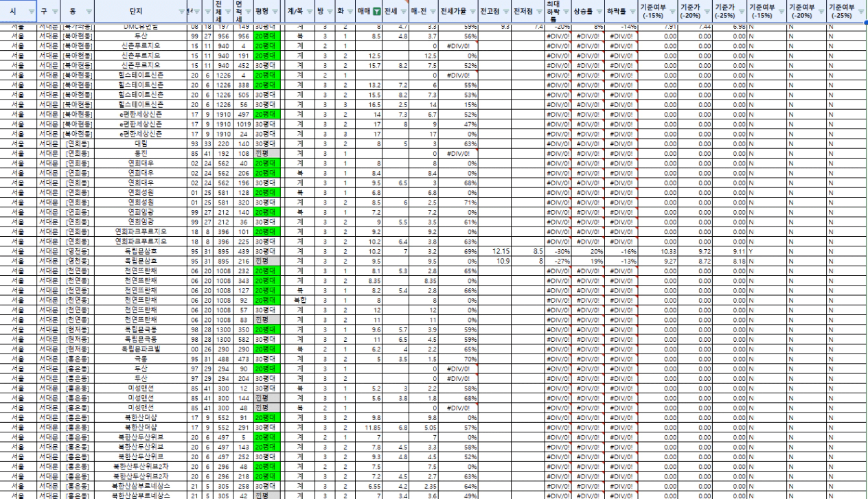This screenshot has width=868, height=499.
Task: Open the 매-전 column filter dropdown
Action: click(431, 12)
